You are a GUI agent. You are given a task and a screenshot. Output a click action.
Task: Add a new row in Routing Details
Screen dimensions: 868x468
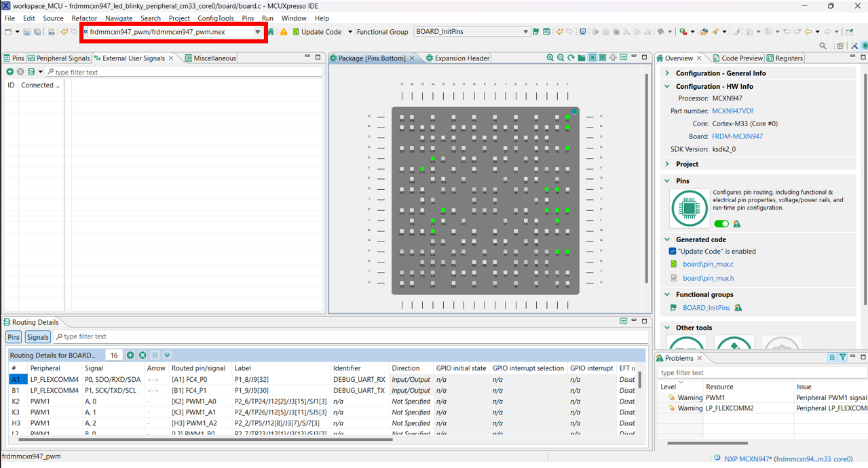130,355
